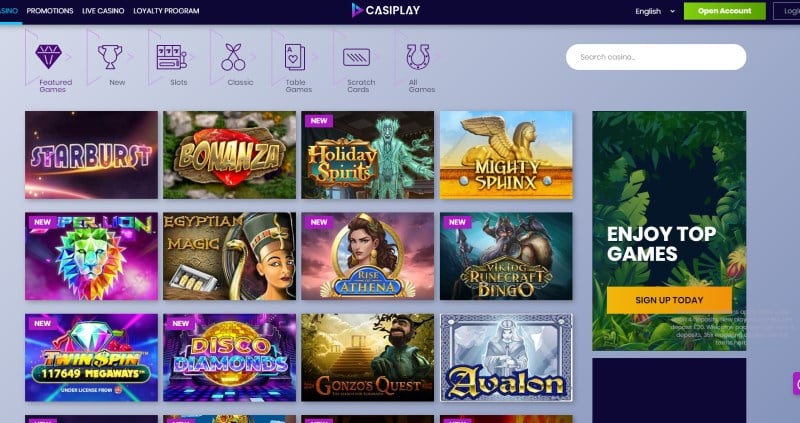Open the Slots machine category icon

point(171,57)
